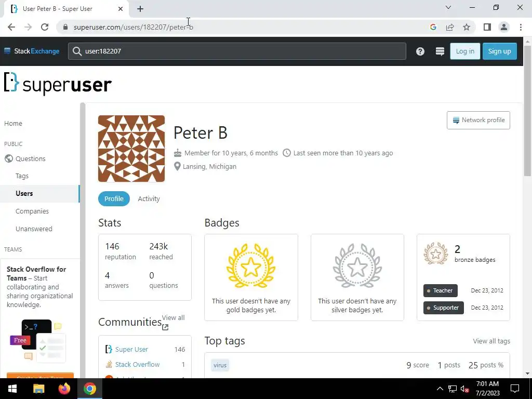Open the Supporter badge
This screenshot has width=532, height=399.
click(444, 308)
